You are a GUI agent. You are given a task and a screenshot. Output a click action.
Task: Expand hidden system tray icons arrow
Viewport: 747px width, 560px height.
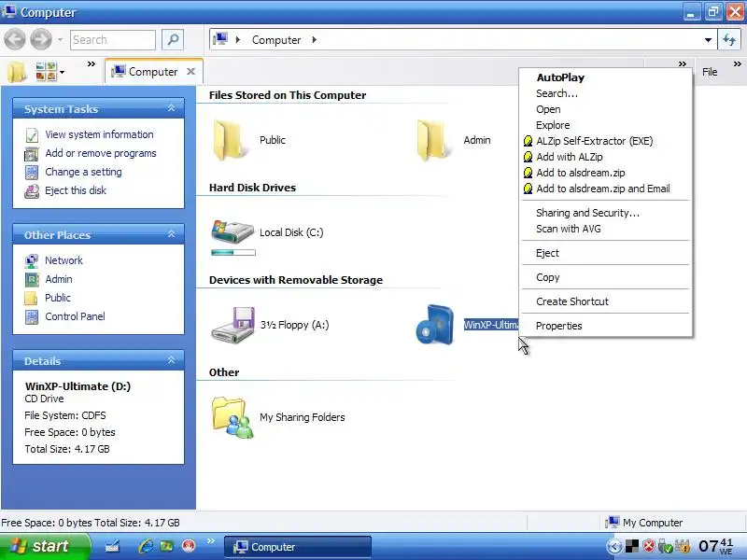click(614, 547)
